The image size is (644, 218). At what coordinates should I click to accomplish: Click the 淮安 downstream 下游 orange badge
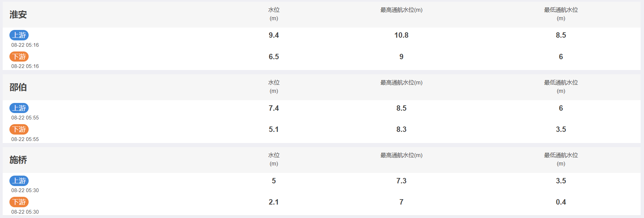coord(19,57)
